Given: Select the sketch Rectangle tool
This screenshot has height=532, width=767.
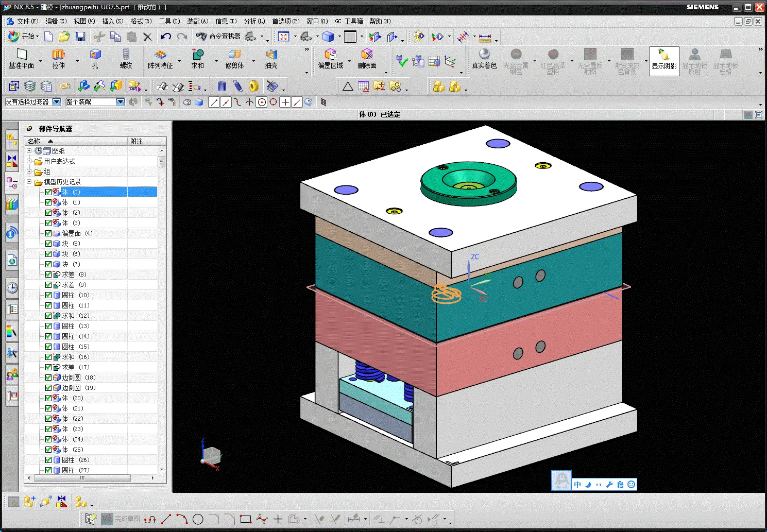Looking at the screenshot, I should pyautogui.click(x=246, y=519).
